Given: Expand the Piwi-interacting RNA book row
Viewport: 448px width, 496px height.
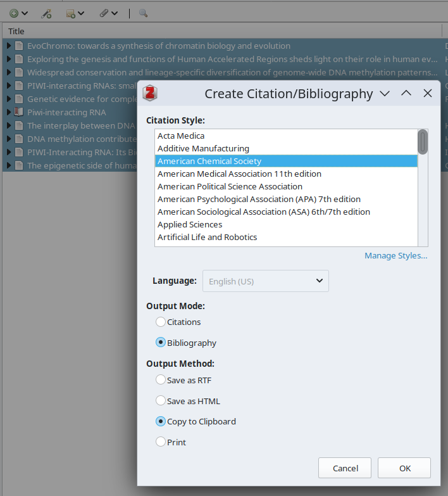Looking at the screenshot, I should [9, 112].
